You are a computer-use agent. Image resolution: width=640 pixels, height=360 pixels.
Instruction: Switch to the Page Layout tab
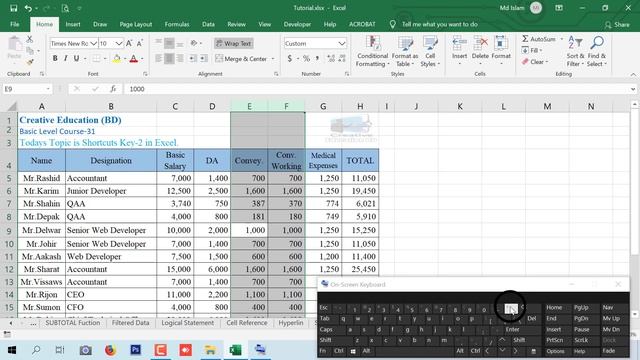[136, 24]
